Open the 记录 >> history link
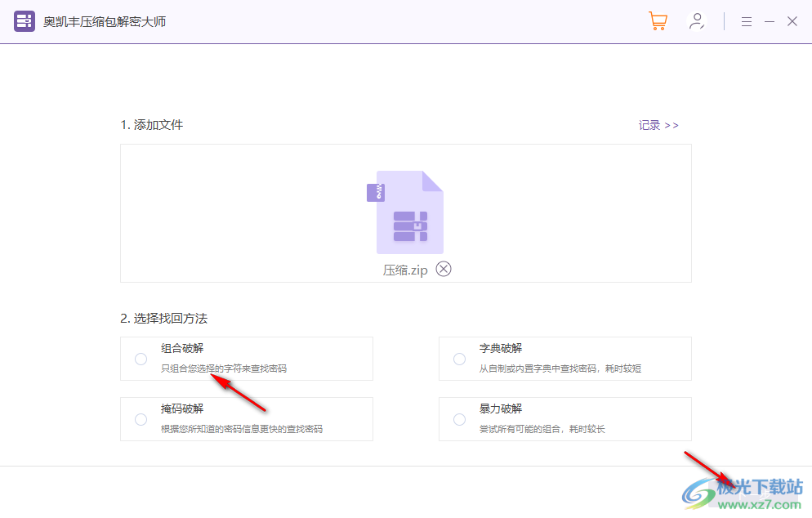 tap(658, 125)
